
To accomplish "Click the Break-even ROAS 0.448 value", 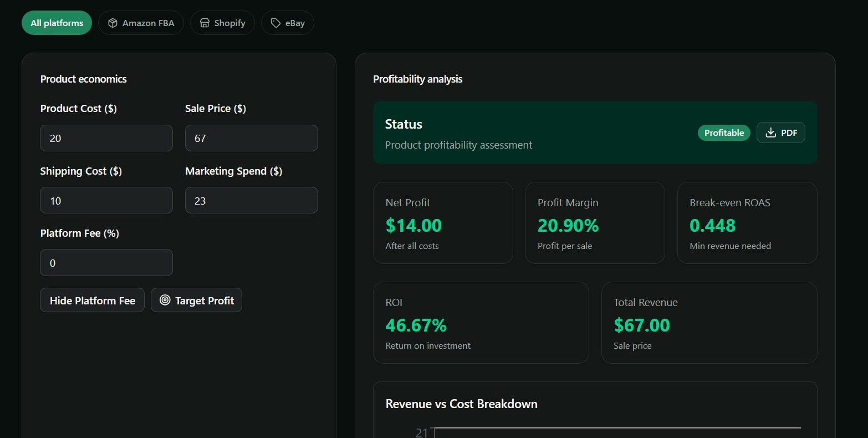I will click(712, 226).
